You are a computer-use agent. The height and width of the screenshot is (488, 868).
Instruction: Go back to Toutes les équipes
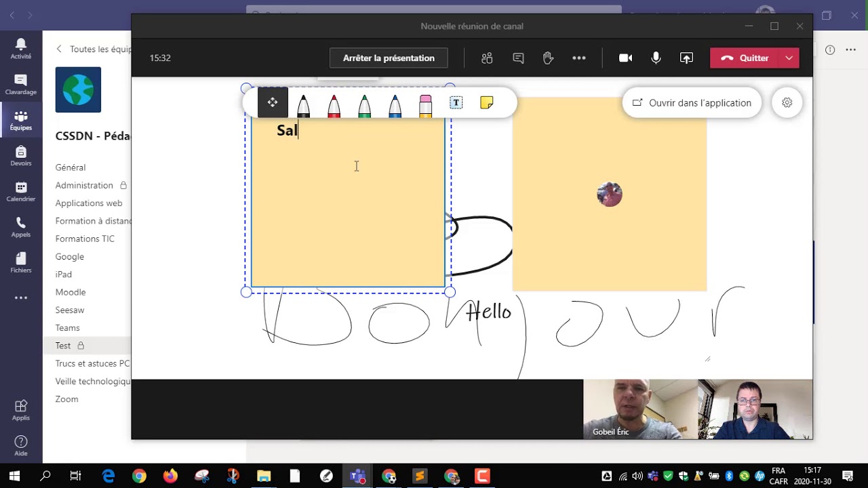coord(94,49)
